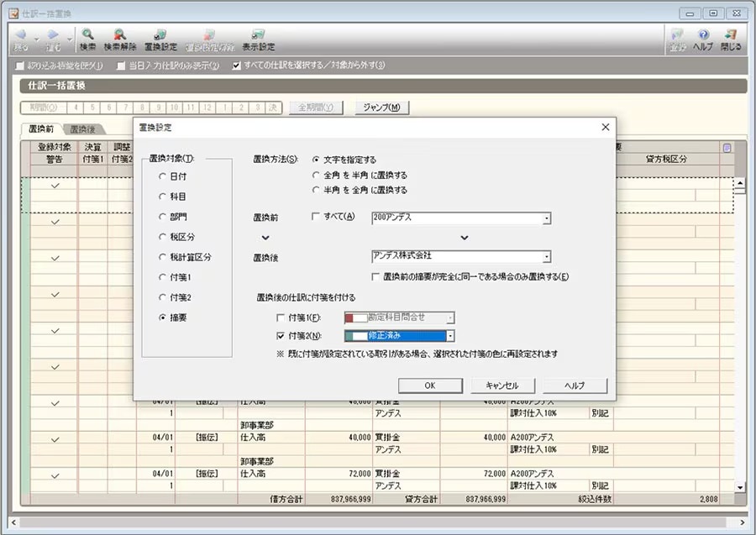Screen dimensions: 756x535
Task: Click the 閉じる icon in the toolbar
Action: click(x=731, y=40)
